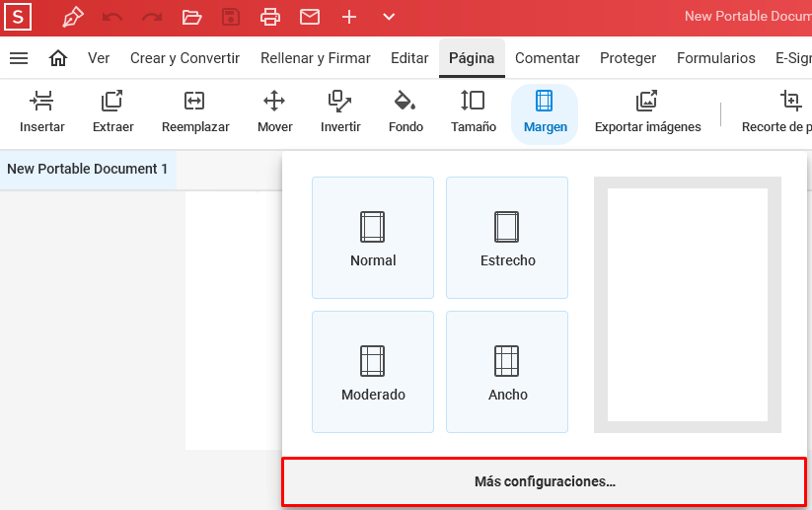Select the Página tab
This screenshot has width=812, height=510.
pyautogui.click(x=472, y=58)
